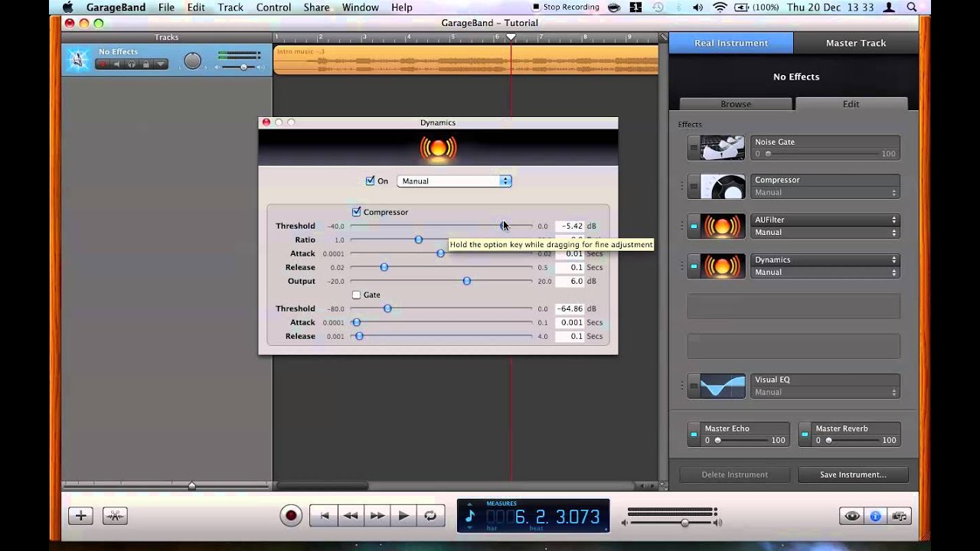Viewport: 980px width, 551px height.
Task: Open the Share menu
Action: coord(316,8)
